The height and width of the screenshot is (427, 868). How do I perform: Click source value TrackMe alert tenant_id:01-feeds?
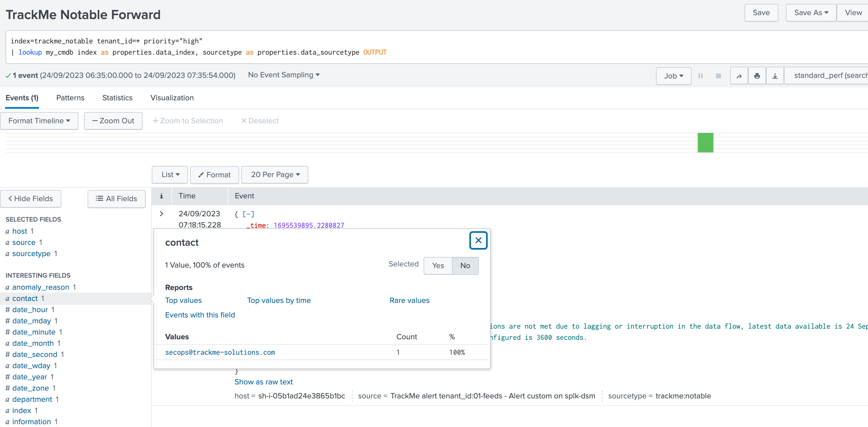pyautogui.click(x=493, y=396)
